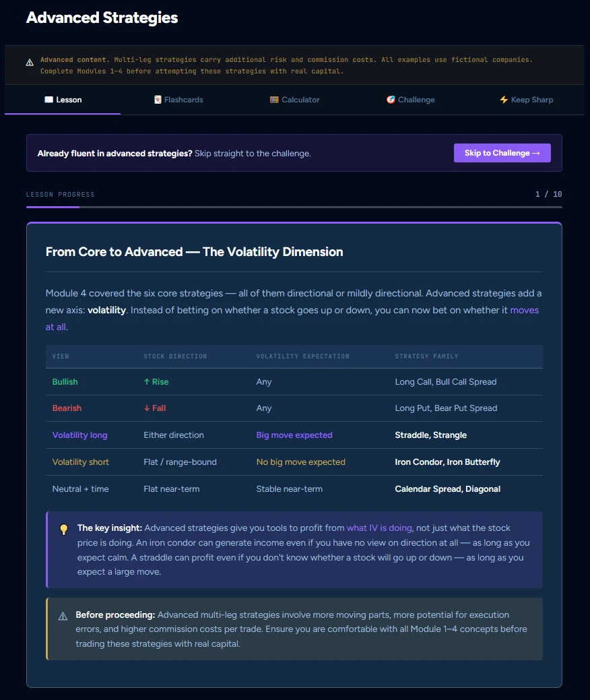Click the LESSON PROGRESS label
This screenshot has width=590, height=700.
pos(60,195)
